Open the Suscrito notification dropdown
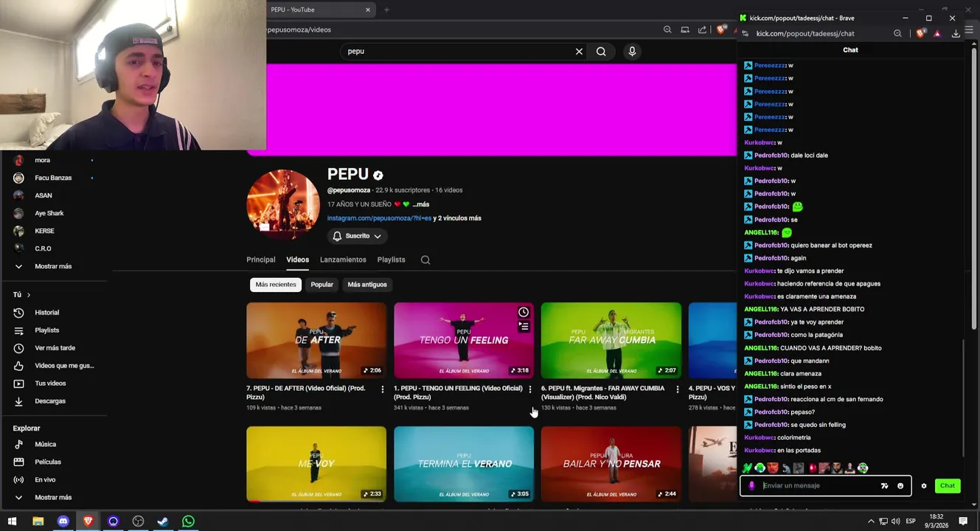Screen dimensions: 980x531 [357, 236]
